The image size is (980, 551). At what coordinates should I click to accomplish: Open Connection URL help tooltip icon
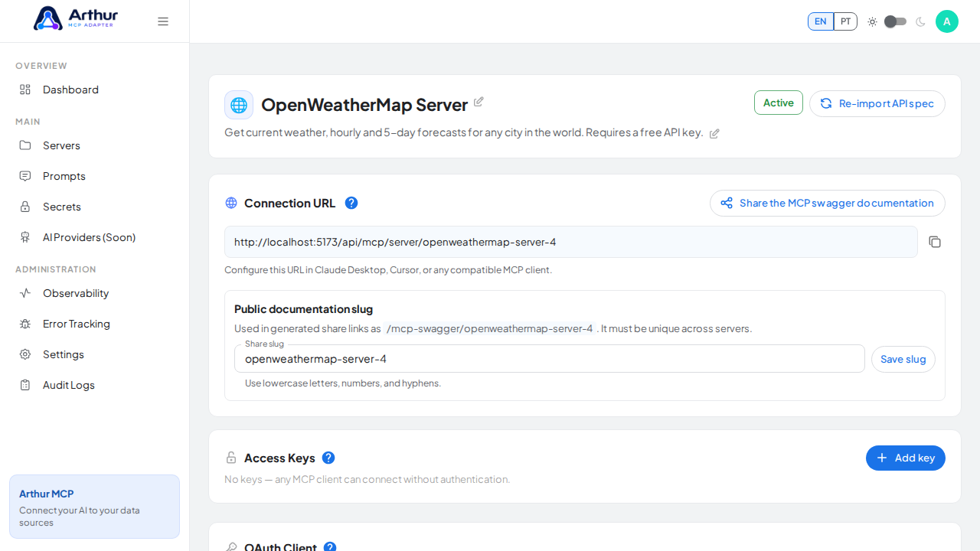coord(351,203)
